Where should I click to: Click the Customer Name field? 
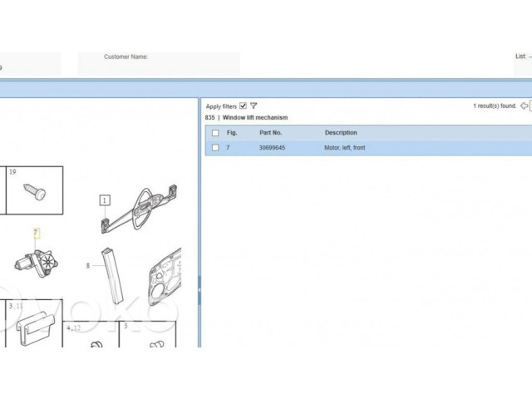158,65
